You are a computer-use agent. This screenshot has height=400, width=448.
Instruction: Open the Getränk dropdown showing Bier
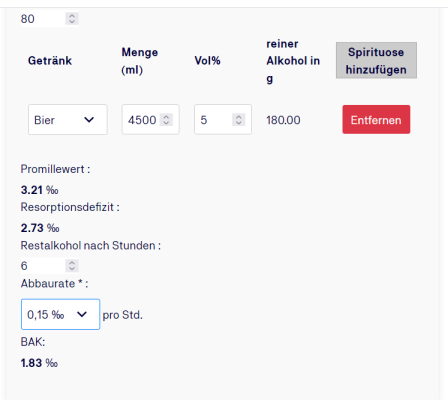click(x=68, y=119)
